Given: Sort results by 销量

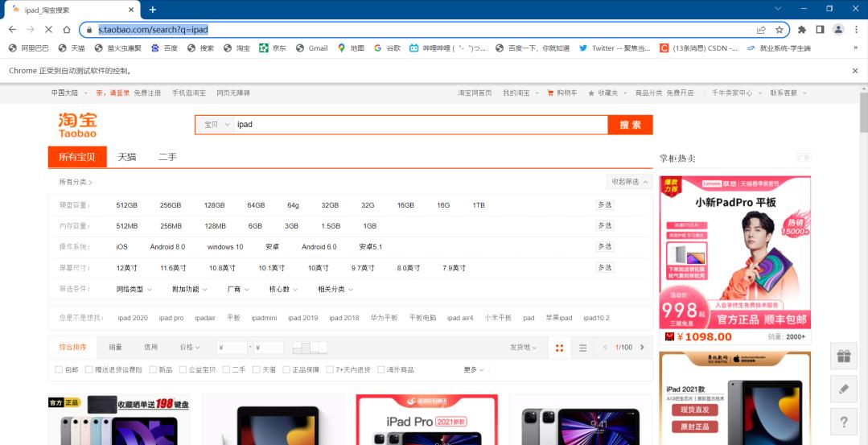Looking at the screenshot, I should pyautogui.click(x=116, y=348).
